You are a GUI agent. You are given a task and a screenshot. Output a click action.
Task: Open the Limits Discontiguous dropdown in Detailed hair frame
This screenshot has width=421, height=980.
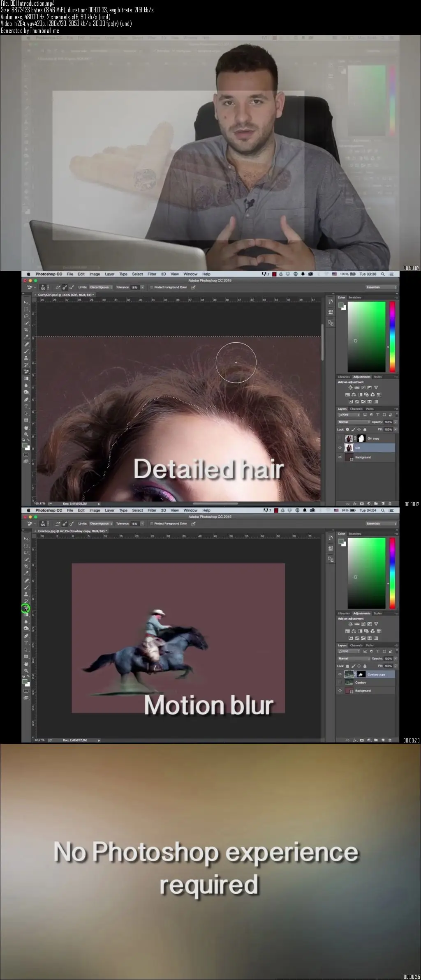101,287
